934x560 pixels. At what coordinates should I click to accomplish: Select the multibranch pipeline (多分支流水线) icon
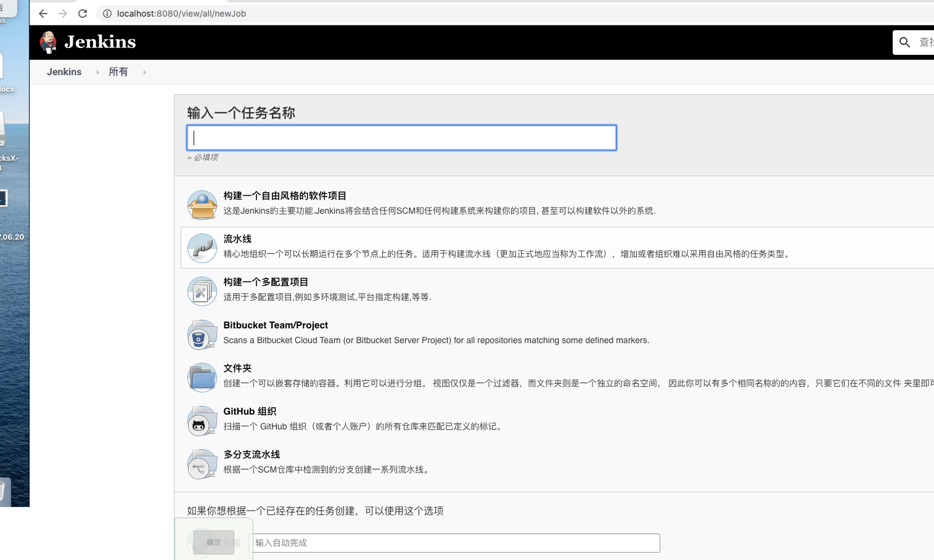(x=202, y=464)
